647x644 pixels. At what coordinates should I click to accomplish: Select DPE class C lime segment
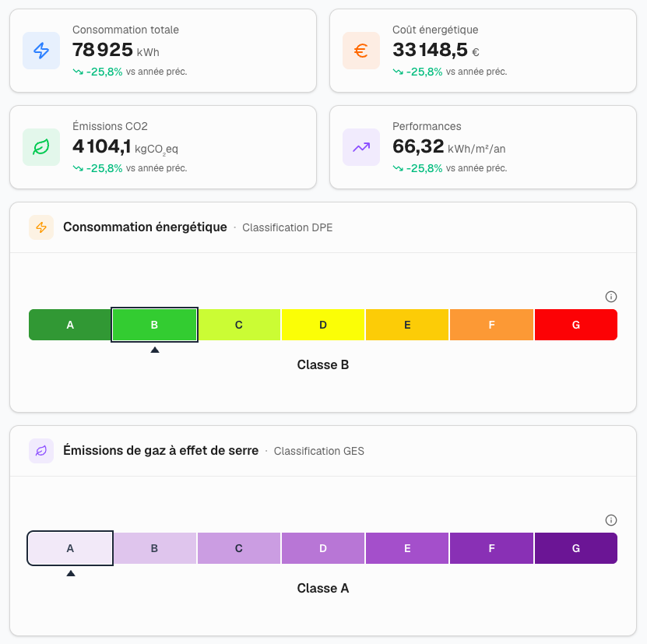coord(239,325)
